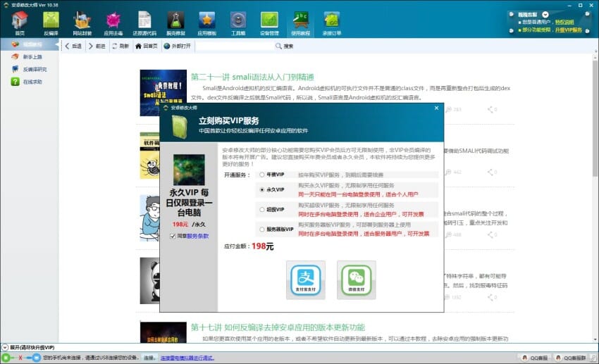This screenshot has height=364, width=599.
Task: Select the 年费VIP radio option
Action: click(262, 175)
